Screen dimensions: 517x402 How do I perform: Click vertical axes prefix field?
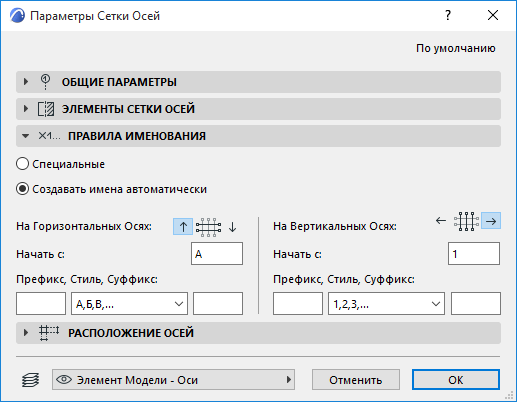tap(298, 304)
